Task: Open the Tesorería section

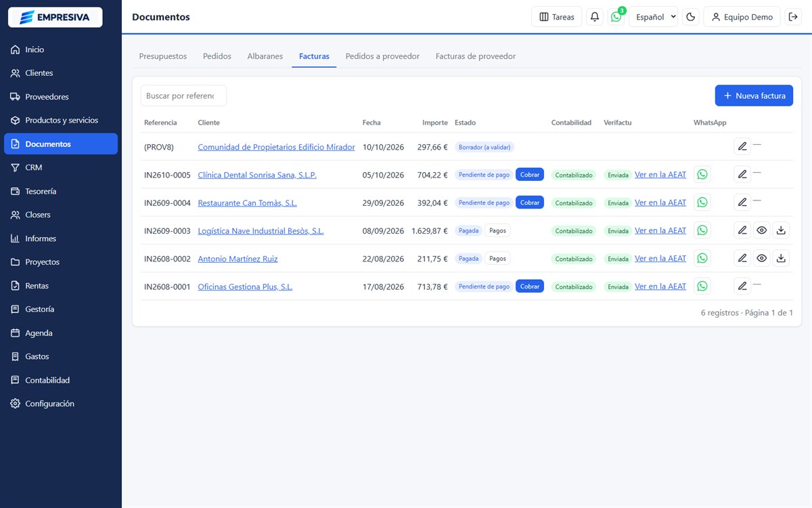Action: (x=61, y=191)
